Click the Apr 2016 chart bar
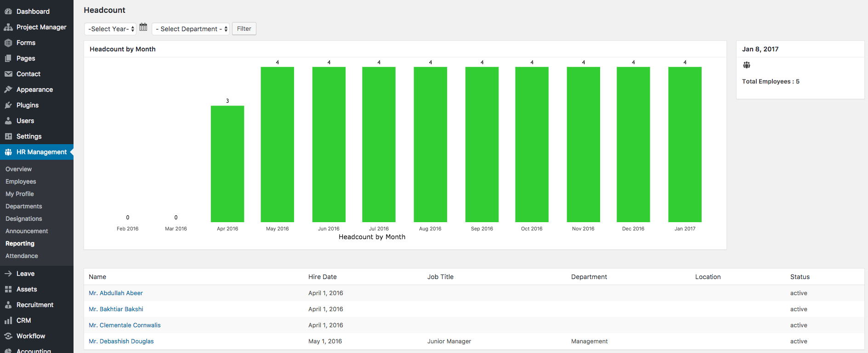The image size is (868, 353). 227,164
